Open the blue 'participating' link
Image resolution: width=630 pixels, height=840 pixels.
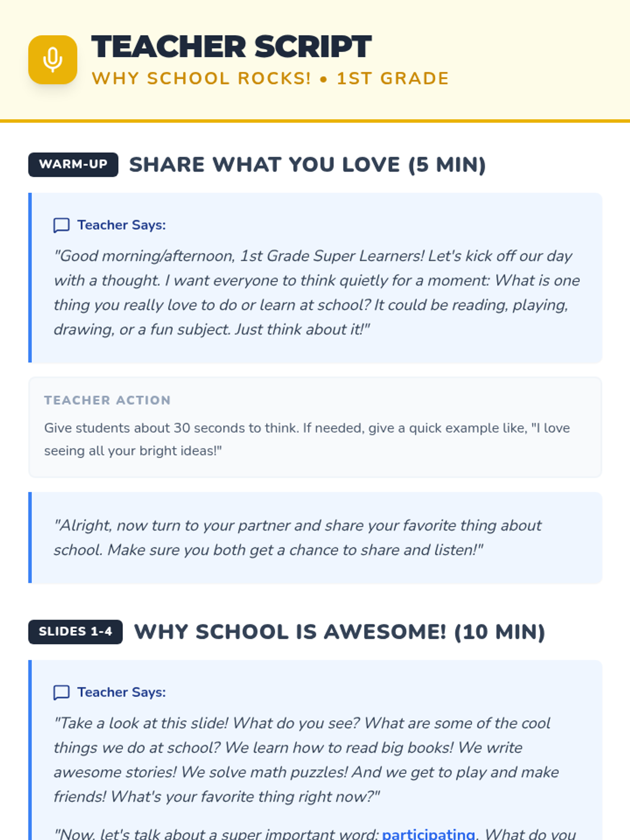(x=428, y=834)
